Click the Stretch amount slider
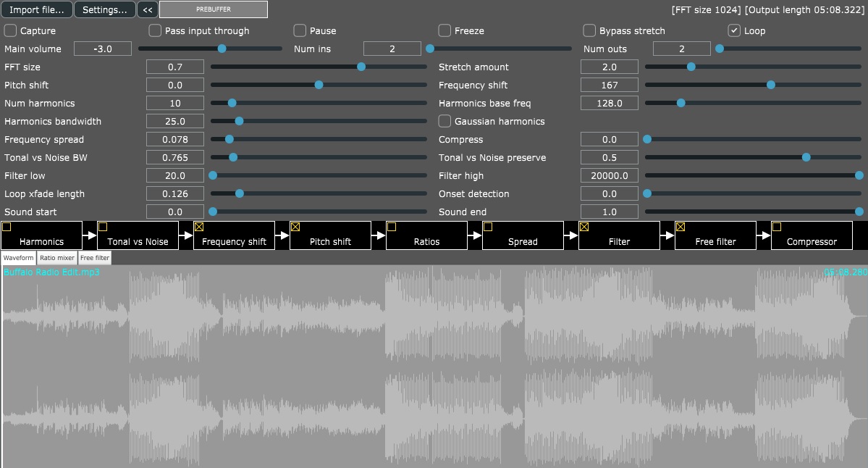The width and height of the screenshot is (868, 468). [691, 67]
